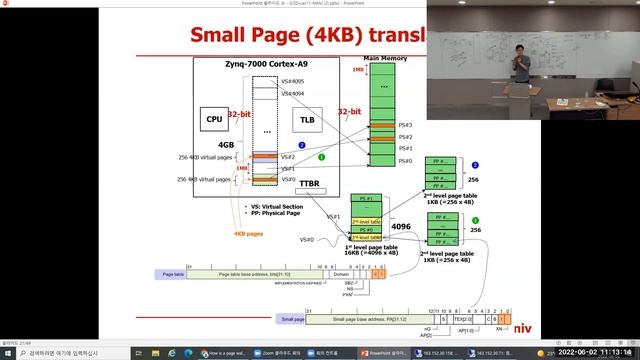Click the "TLB" box in the diagram
The width and height of the screenshot is (640, 360).
pos(307,120)
